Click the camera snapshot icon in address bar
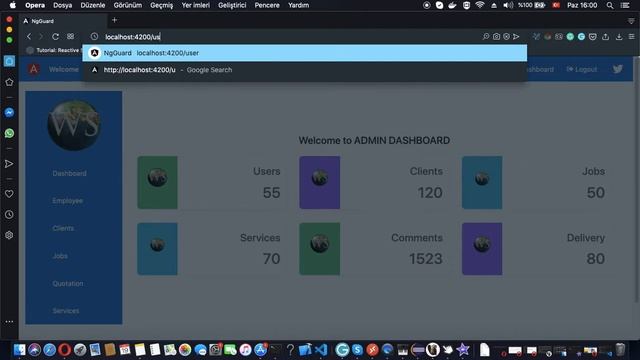Screen dimensions: 640x360 [496, 37]
